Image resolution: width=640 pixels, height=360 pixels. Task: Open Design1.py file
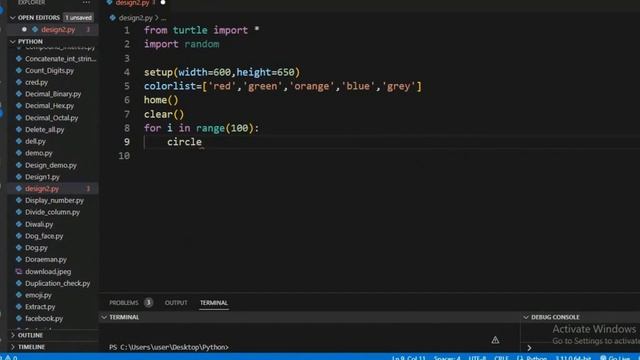42,177
